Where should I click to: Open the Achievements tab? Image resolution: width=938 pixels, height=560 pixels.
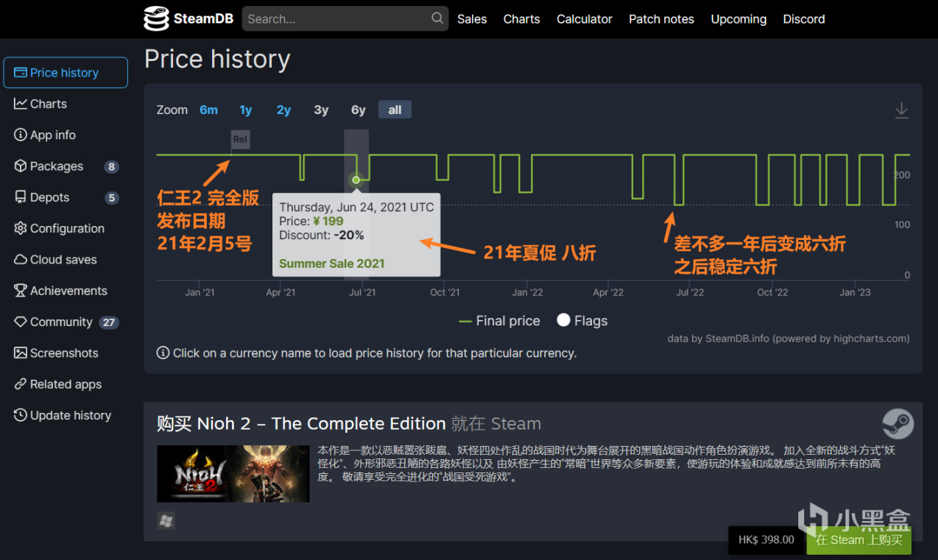[66, 291]
